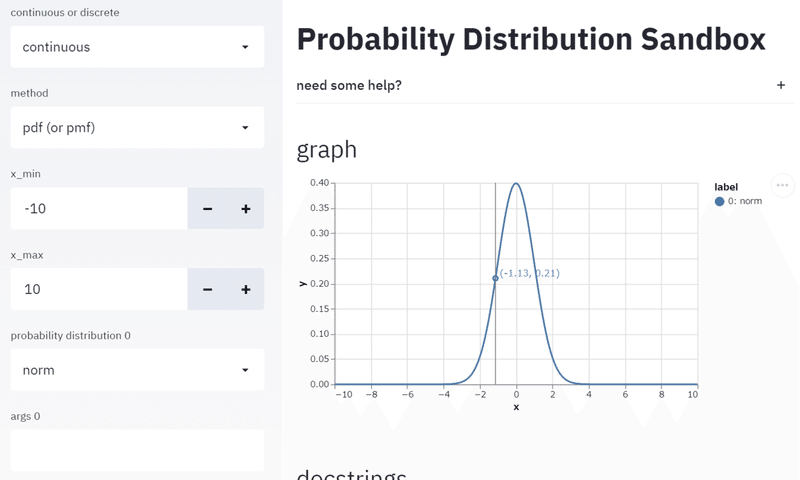
Task: Click the Probability Distribution Sandbox title
Action: (531, 40)
